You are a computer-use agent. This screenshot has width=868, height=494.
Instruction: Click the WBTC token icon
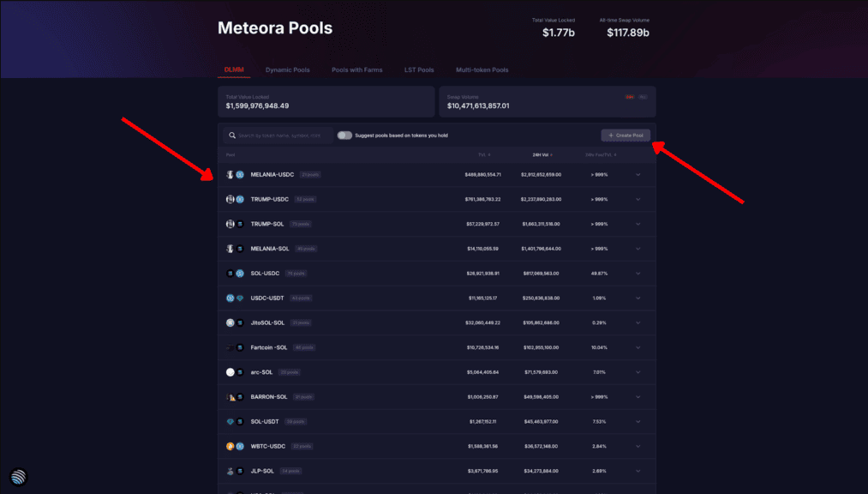click(x=230, y=446)
